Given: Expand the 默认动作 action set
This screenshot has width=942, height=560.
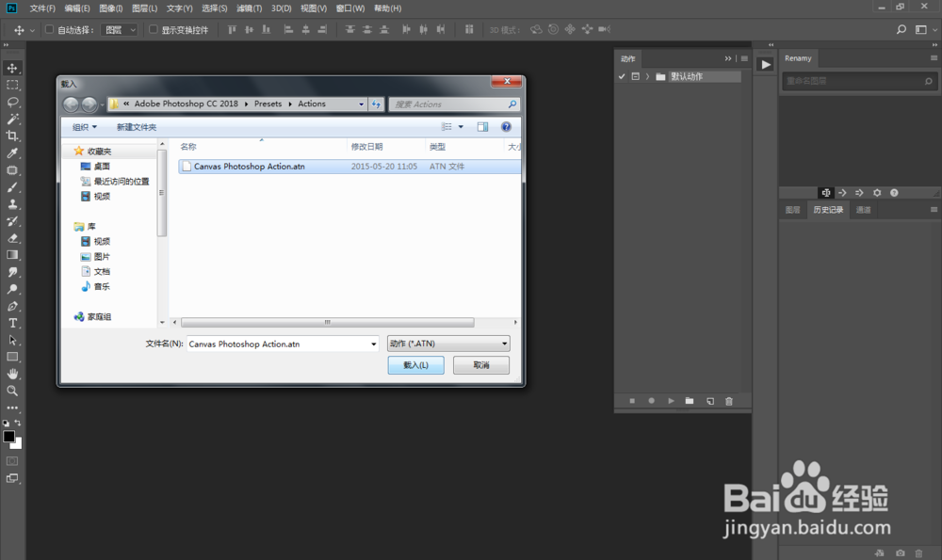Looking at the screenshot, I should pyautogui.click(x=648, y=76).
